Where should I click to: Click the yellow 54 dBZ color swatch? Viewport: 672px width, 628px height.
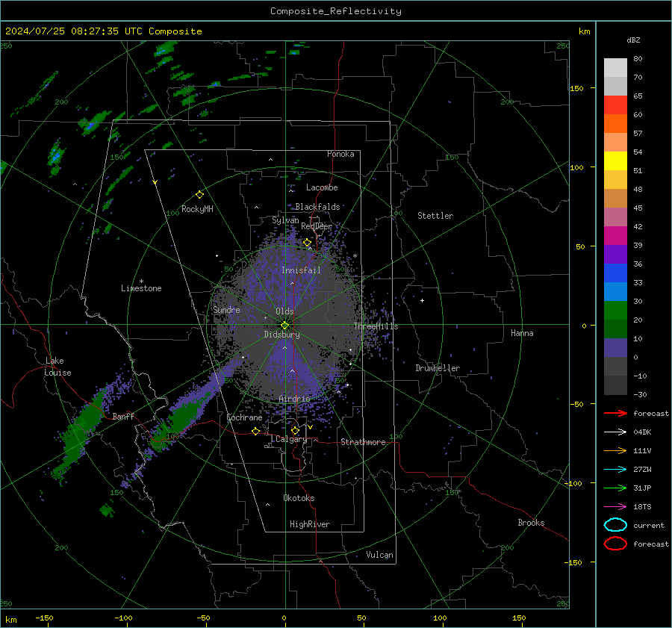click(615, 161)
